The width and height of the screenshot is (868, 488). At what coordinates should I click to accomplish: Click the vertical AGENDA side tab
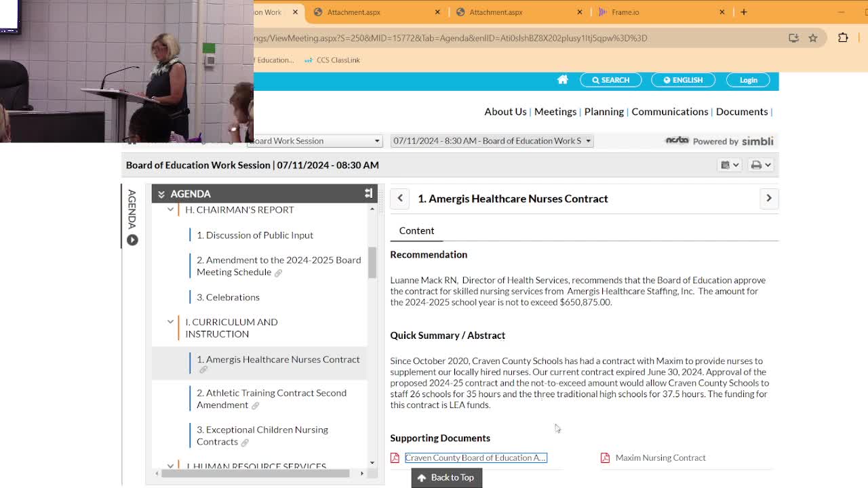click(132, 209)
